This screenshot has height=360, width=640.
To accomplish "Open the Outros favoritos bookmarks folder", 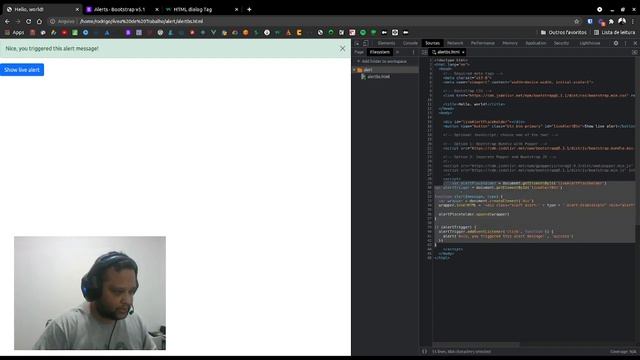I will 564,32.
